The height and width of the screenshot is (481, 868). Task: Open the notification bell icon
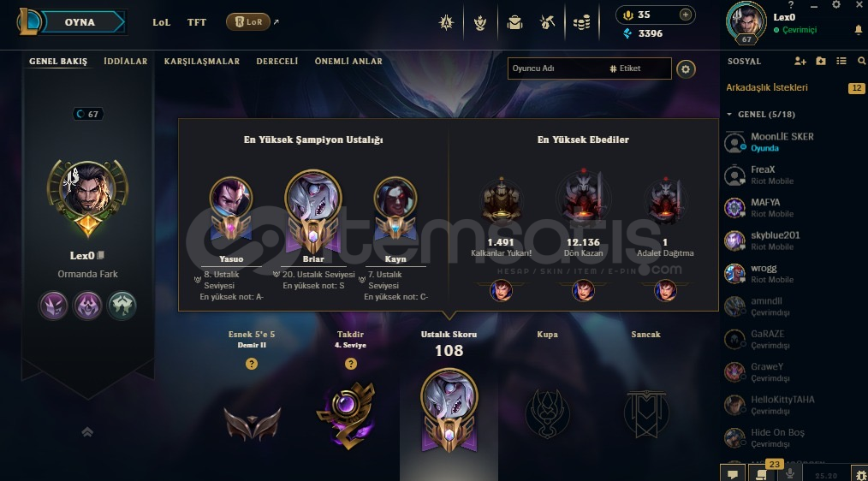[x=858, y=30]
